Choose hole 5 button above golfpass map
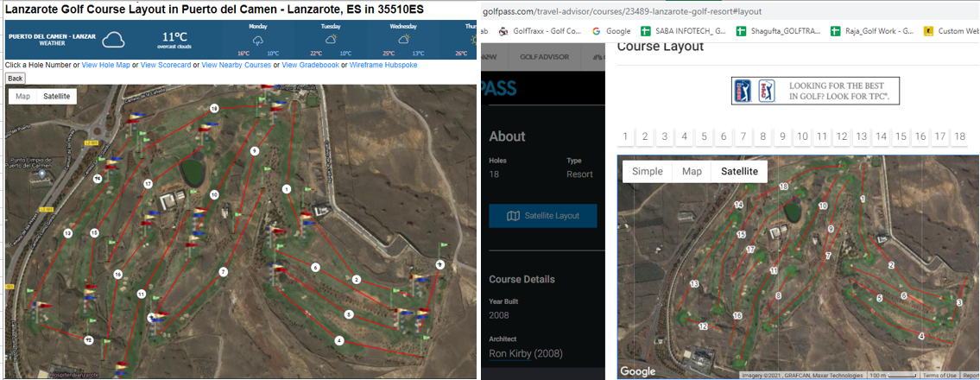 point(704,136)
